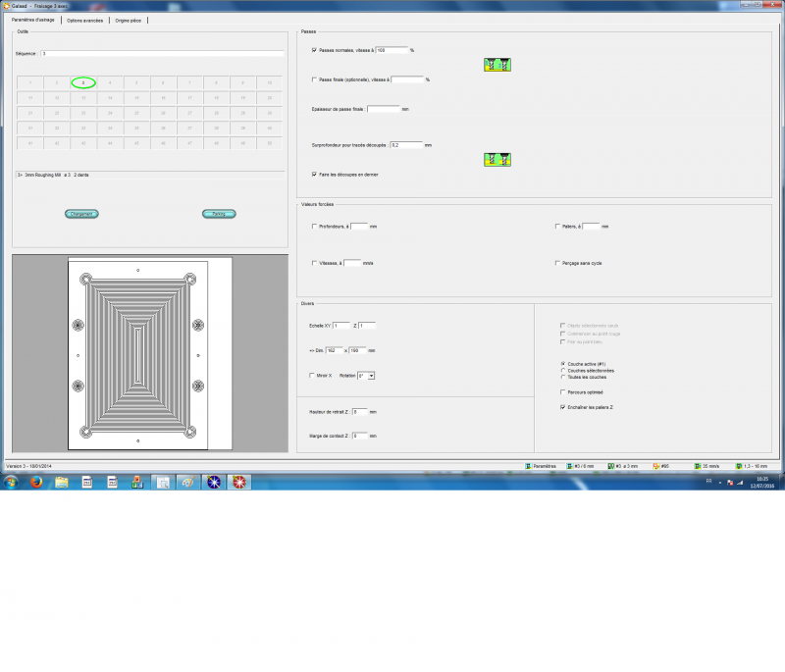Uncheck 'Faire les découpes en dernier'

[314, 174]
